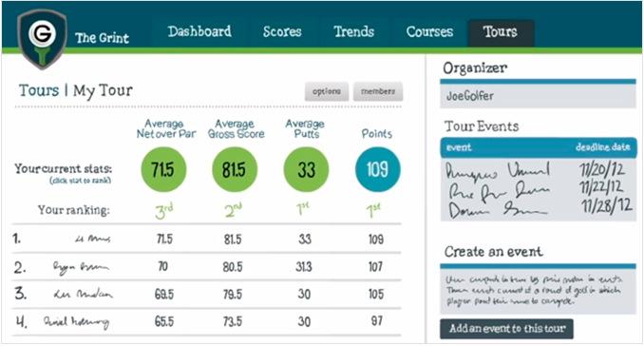Click organizer name JoeGolfer
644x346 pixels.
click(470, 96)
